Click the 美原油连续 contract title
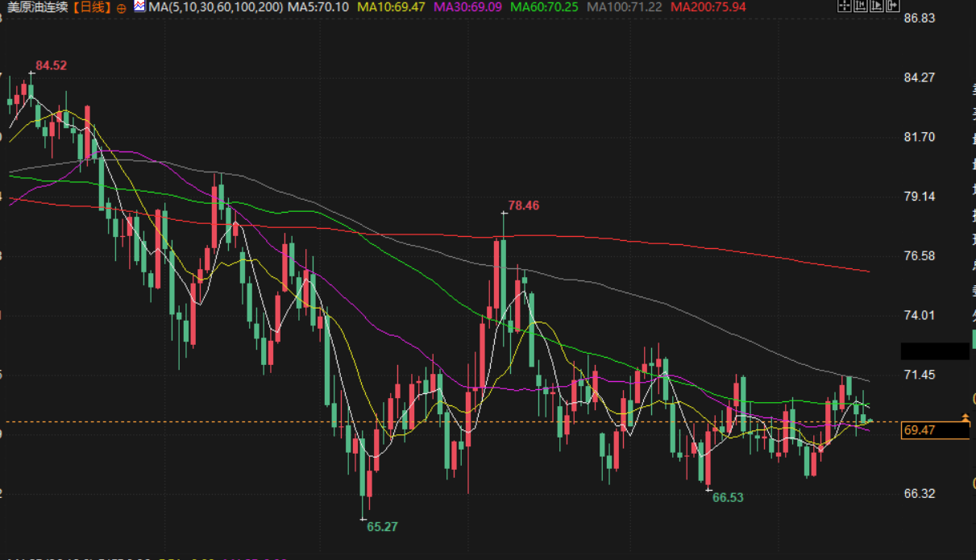Viewport: 976px width, 560px height. (x=37, y=7)
